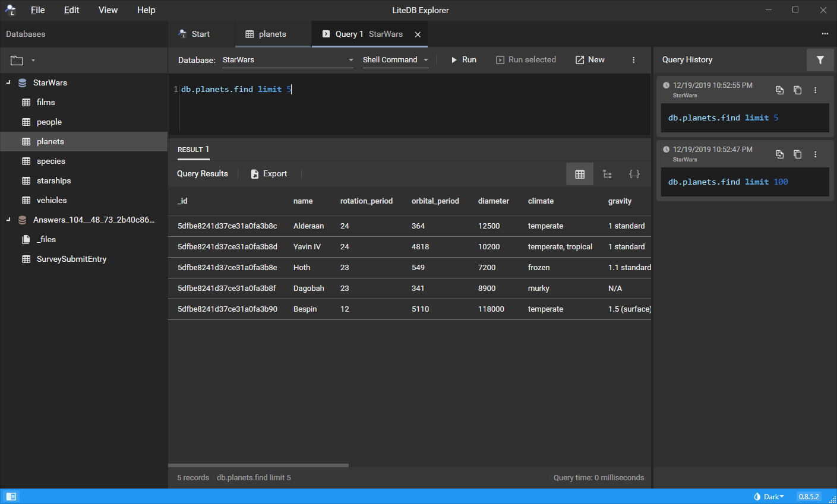Open the StarWars database dropdown
Screen dimensions: 837x504
coord(288,60)
